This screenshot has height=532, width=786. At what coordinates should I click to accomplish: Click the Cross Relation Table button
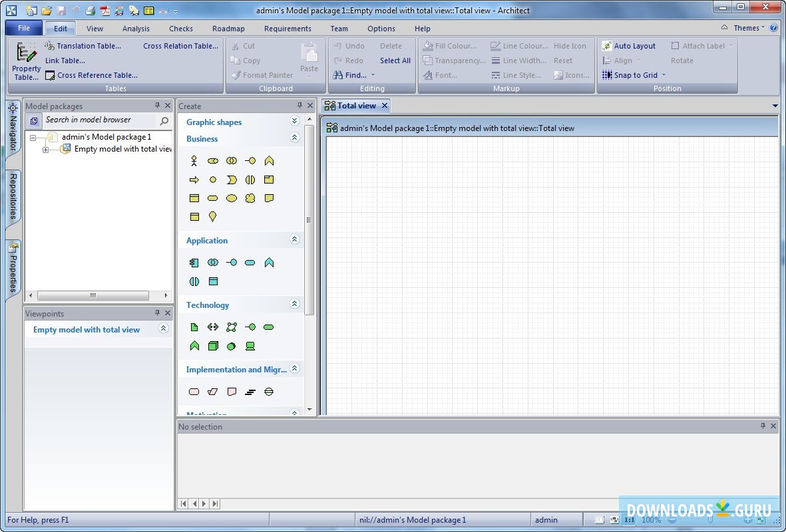coord(180,46)
